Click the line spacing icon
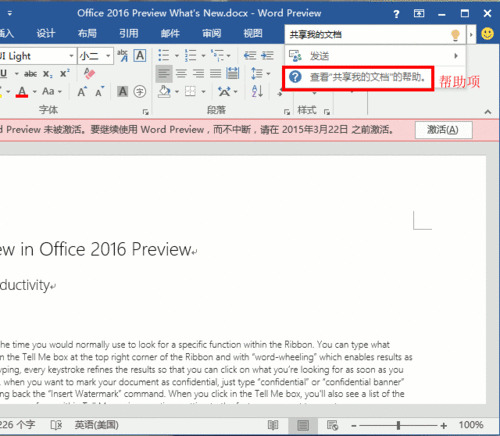This screenshot has height=436, width=500. 256,73
